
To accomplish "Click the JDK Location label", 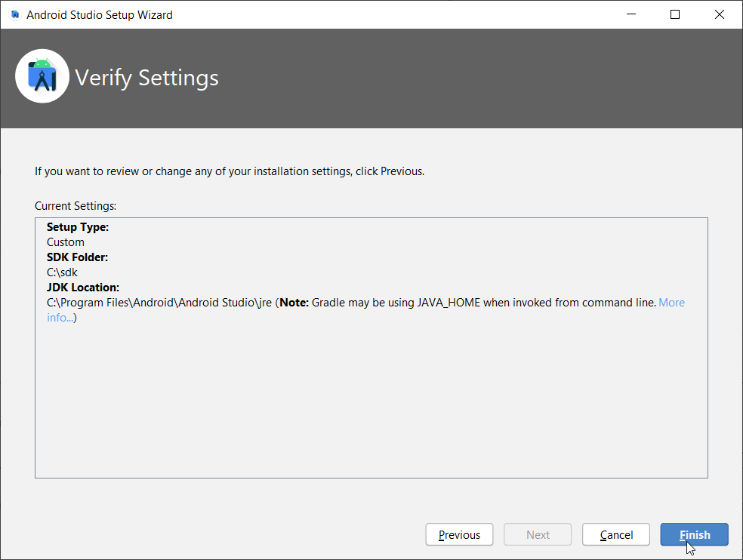I will [83, 288].
